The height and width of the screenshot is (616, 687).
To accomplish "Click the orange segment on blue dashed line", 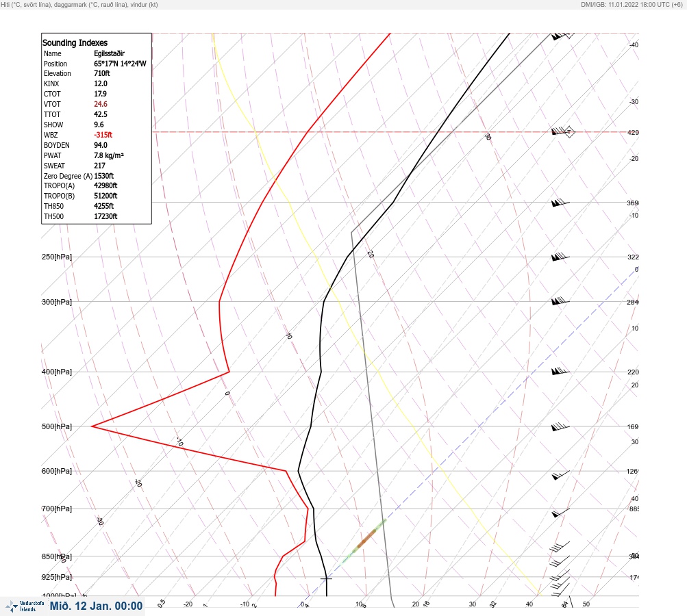I will click(366, 539).
